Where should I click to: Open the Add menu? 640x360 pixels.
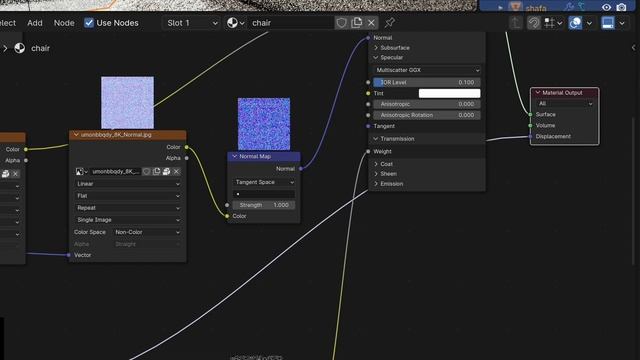click(x=35, y=23)
